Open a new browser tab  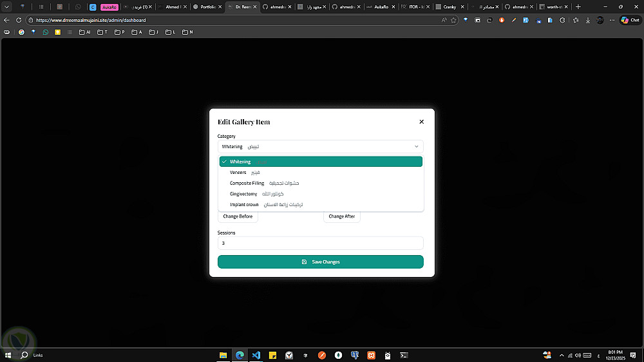coord(578,6)
